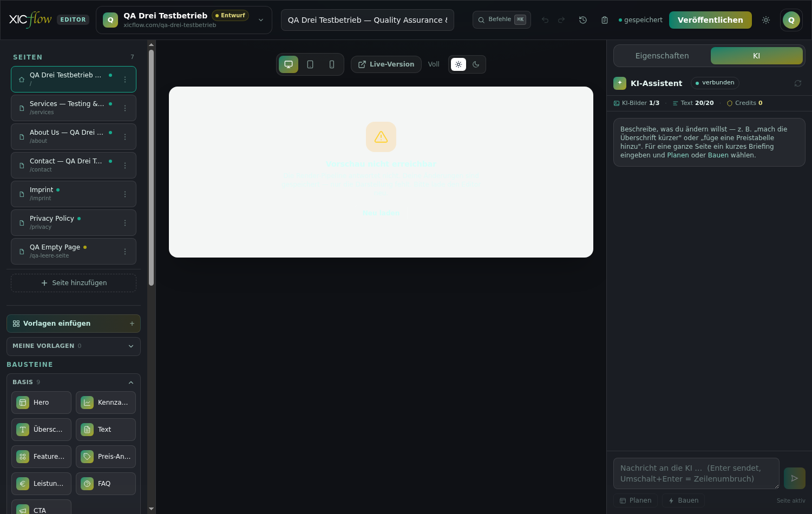Select the Bauen mode button

[x=683, y=500]
